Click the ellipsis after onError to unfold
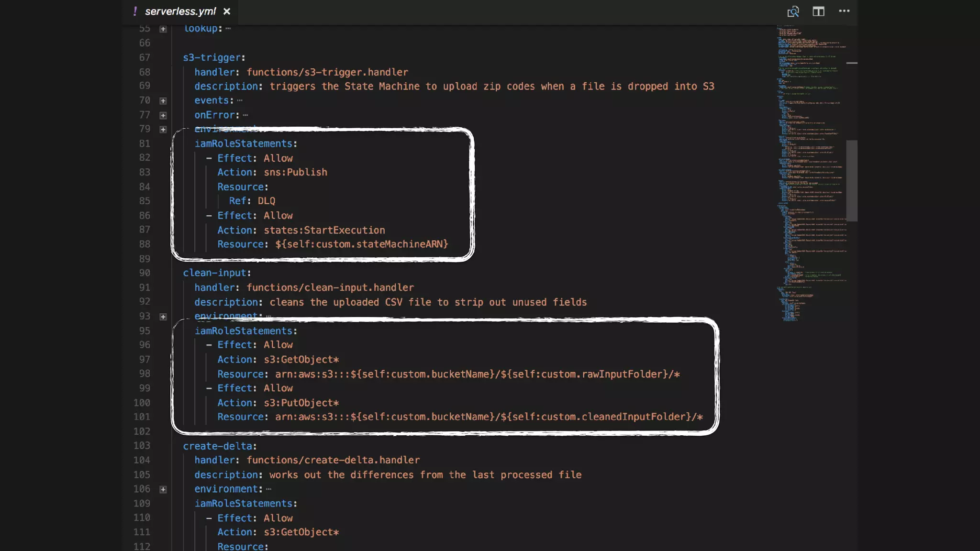 pyautogui.click(x=245, y=115)
